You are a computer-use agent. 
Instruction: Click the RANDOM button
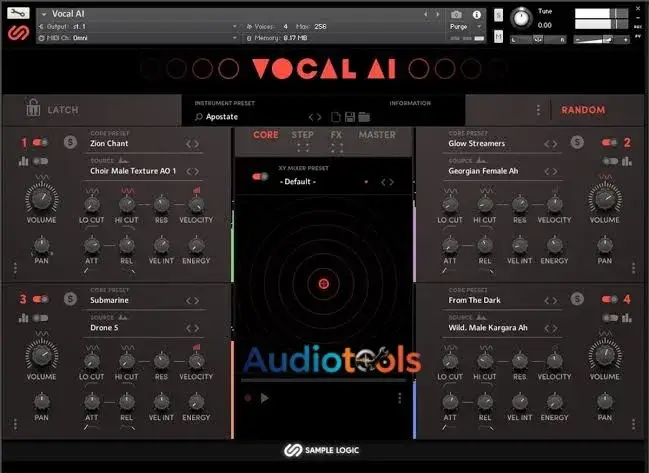(x=583, y=110)
